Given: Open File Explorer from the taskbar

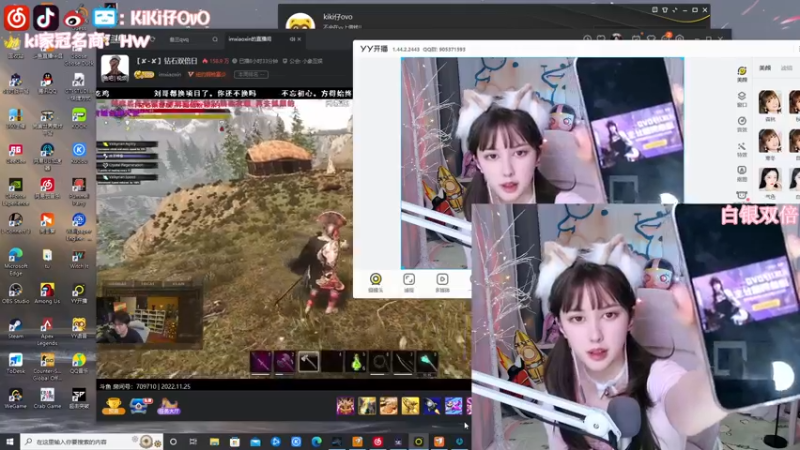Looking at the screenshot, I should click(214, 441).
